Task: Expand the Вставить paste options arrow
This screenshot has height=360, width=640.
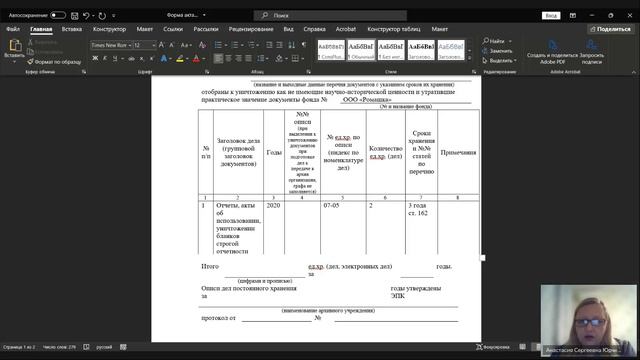Action: click(x=14, y=62)
